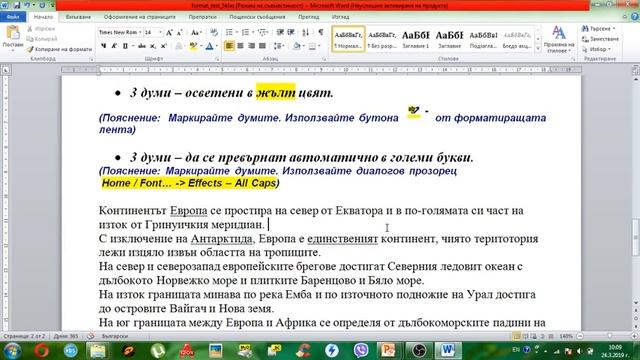
Task: Toggle superscript formatting
Action: click(163, 46)
